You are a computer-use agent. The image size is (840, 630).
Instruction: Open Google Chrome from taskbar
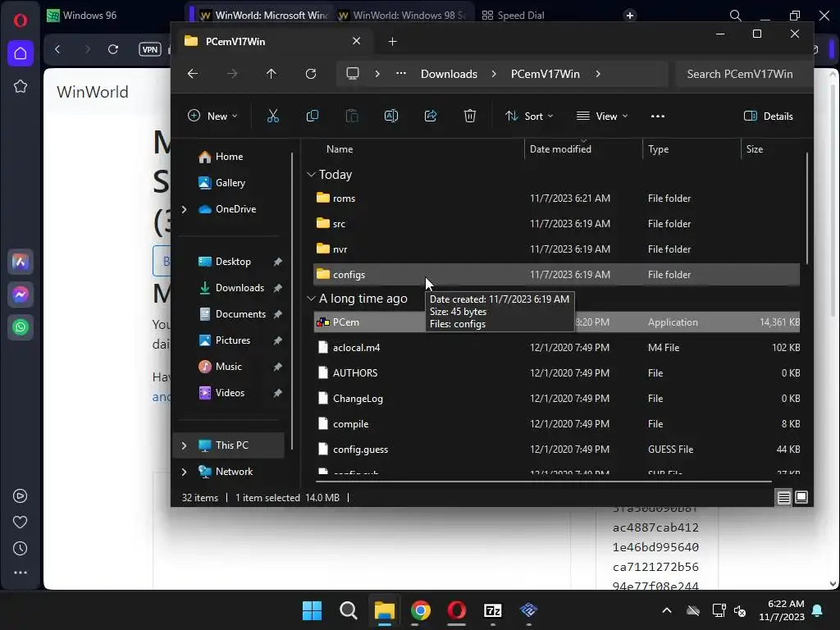point(421,610)
